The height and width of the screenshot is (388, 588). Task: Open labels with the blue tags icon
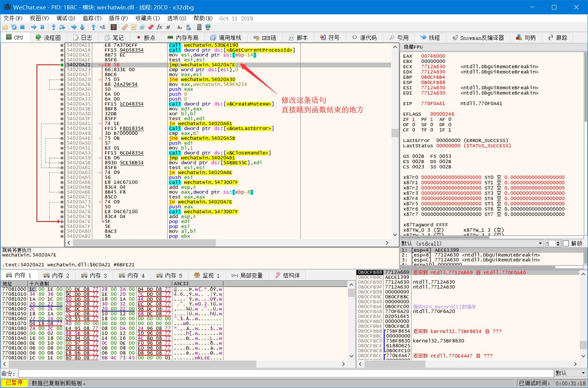tap(142, 27)
